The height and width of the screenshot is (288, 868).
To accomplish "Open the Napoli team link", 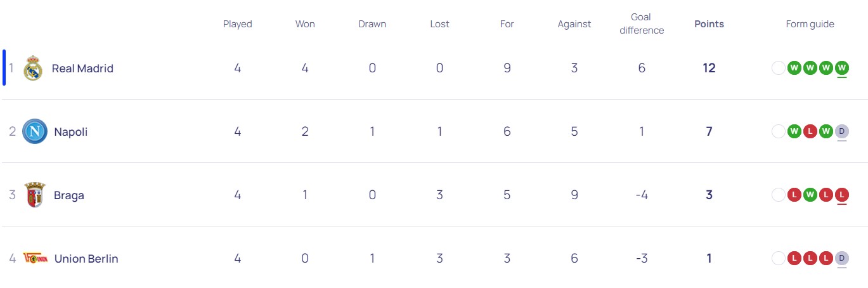I will tap(71, 132).
